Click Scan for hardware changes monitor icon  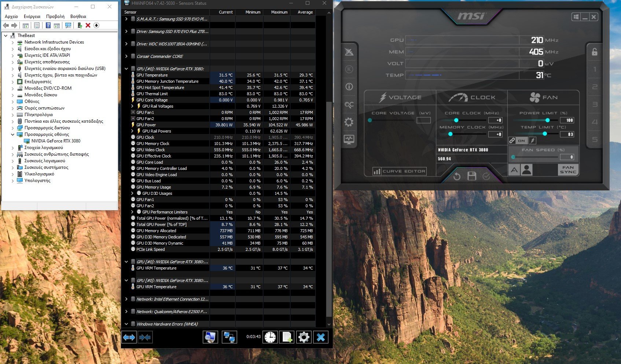click(68, 25)
